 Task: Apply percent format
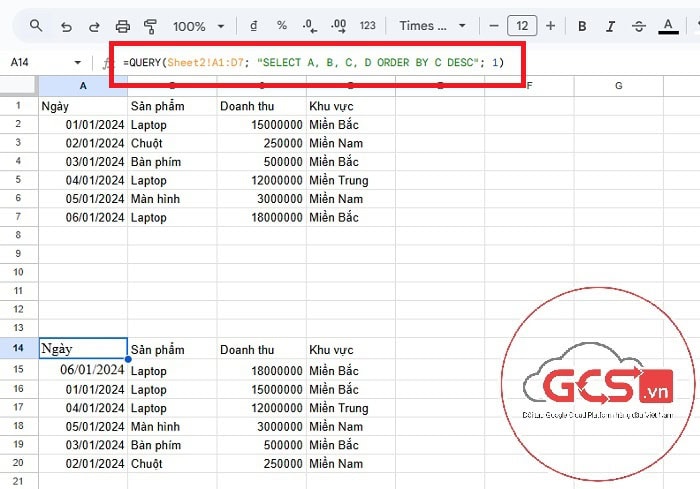(x=281, y=26)
